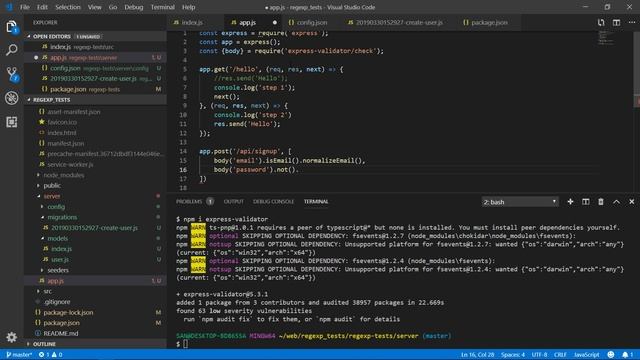Open the Selection menu
This screenshot has height=360, width=640.
(x=68, y=7)
